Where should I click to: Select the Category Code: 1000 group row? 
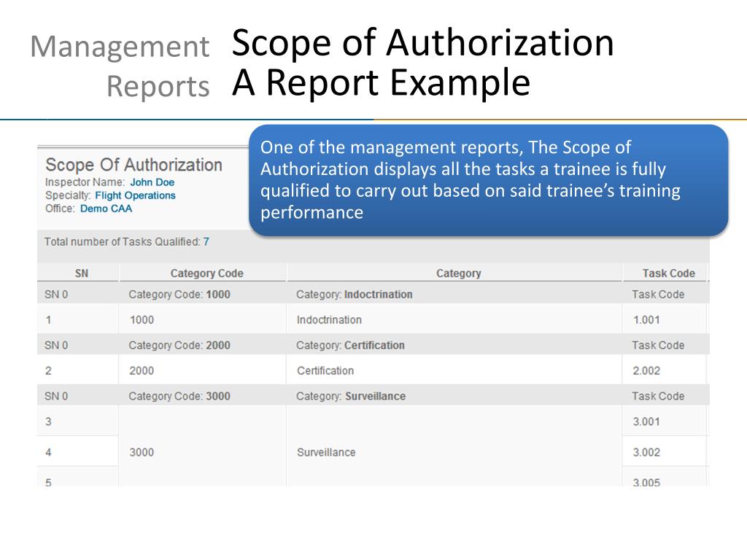373,295
